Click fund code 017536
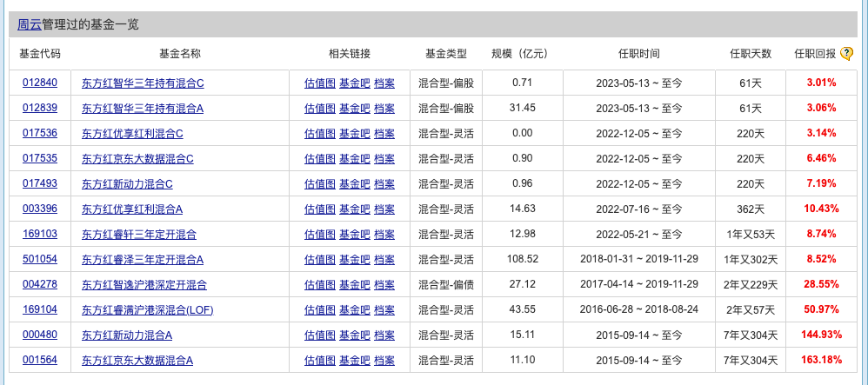Image resolution: width=868 pixels, height=385 pixels. pos(40,133)
